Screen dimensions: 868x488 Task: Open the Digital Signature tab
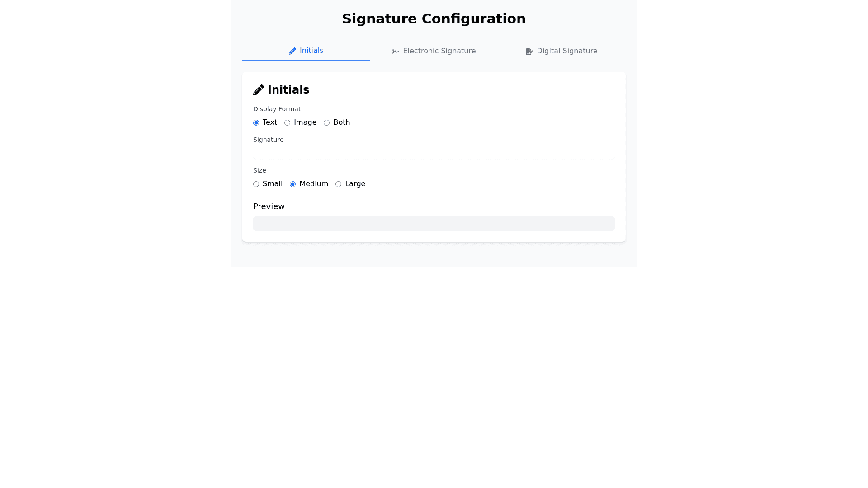(566, 51)
